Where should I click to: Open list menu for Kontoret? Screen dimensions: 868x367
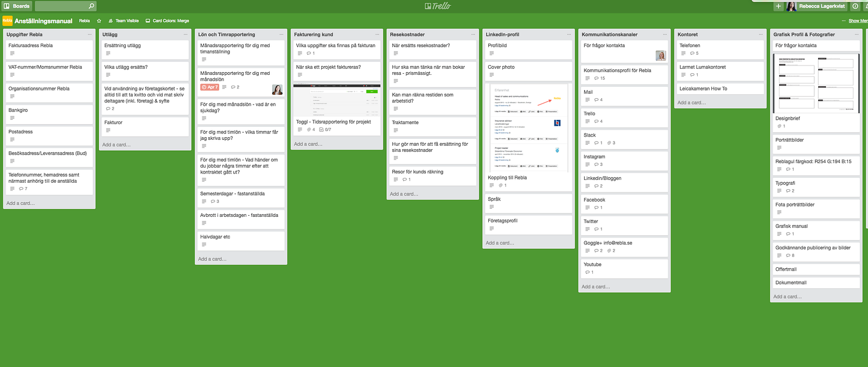761,34
